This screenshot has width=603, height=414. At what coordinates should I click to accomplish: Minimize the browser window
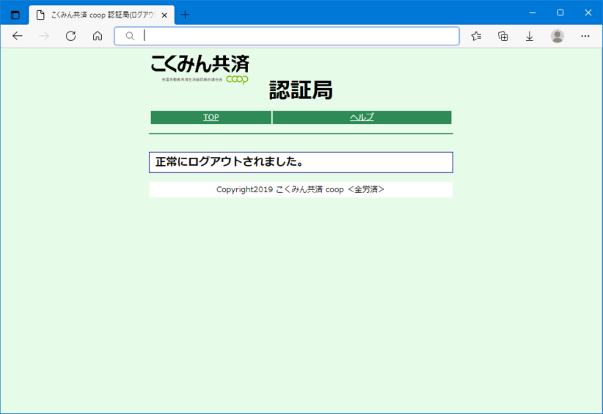click(532, 13)
